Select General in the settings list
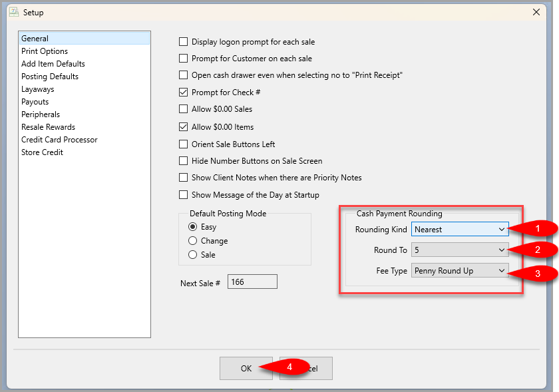559x392 pixels. (85, 39)
